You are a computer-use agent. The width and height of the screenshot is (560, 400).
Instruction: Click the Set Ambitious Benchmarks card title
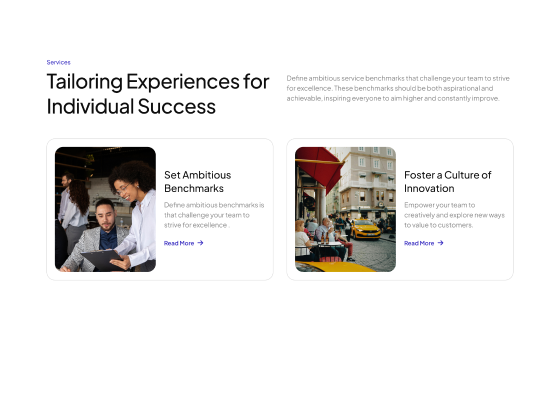click(x=198, y=181)
